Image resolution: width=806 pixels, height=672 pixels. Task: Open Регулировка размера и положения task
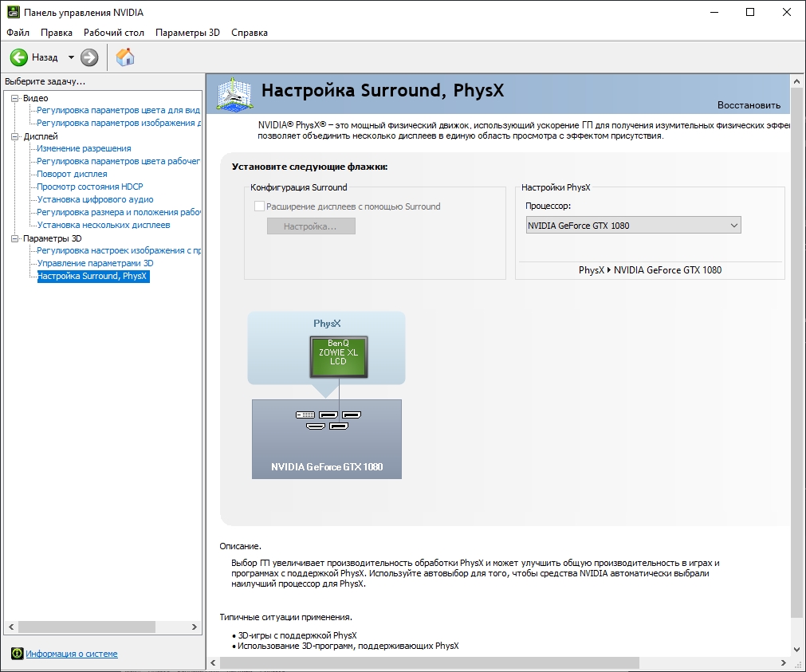click(x=119, y=212)
